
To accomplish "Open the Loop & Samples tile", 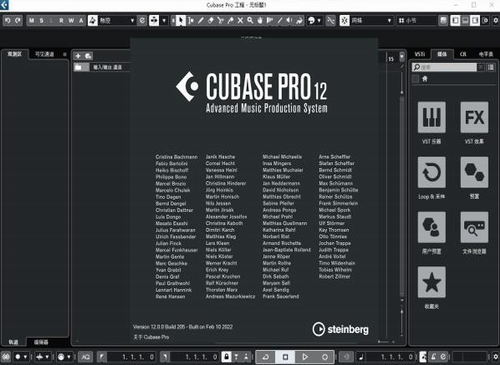I will click(x=432, y=172).
